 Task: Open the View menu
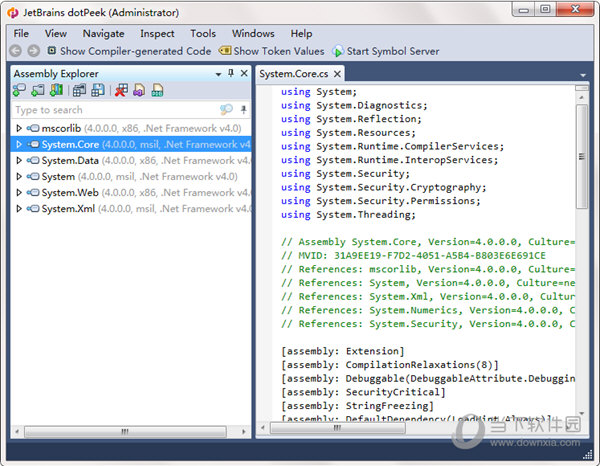(55, 34)
